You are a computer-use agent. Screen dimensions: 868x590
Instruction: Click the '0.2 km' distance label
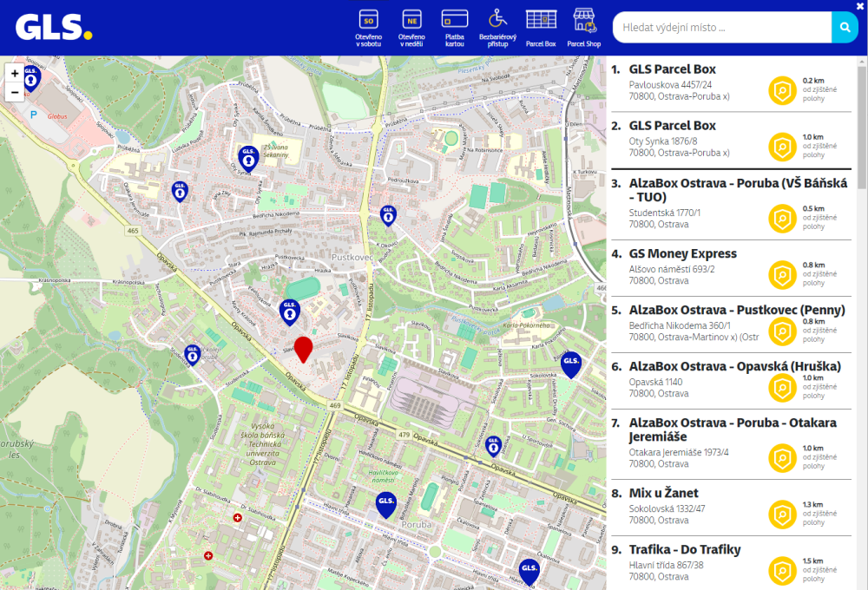pyautogui.click(x=813, y=81)
